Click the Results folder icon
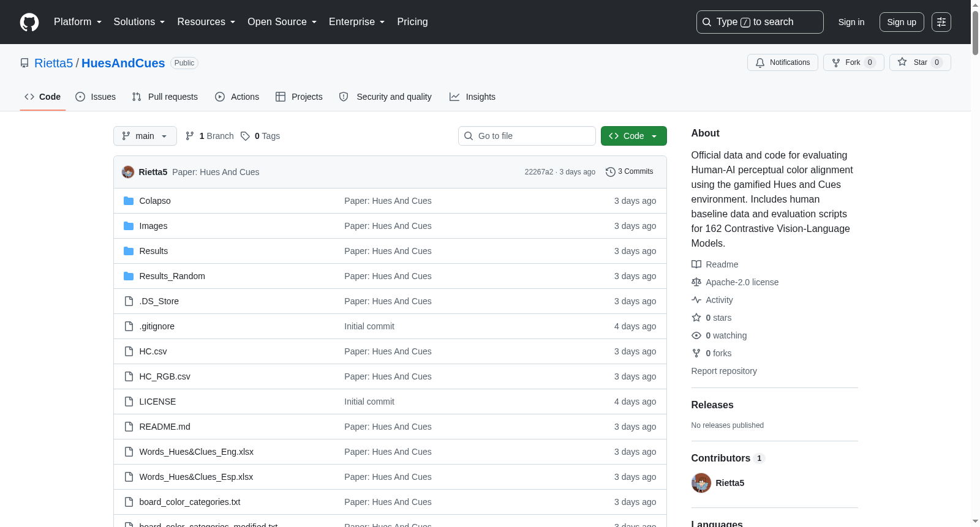980x527 pixels. click(x=129, y=251)
